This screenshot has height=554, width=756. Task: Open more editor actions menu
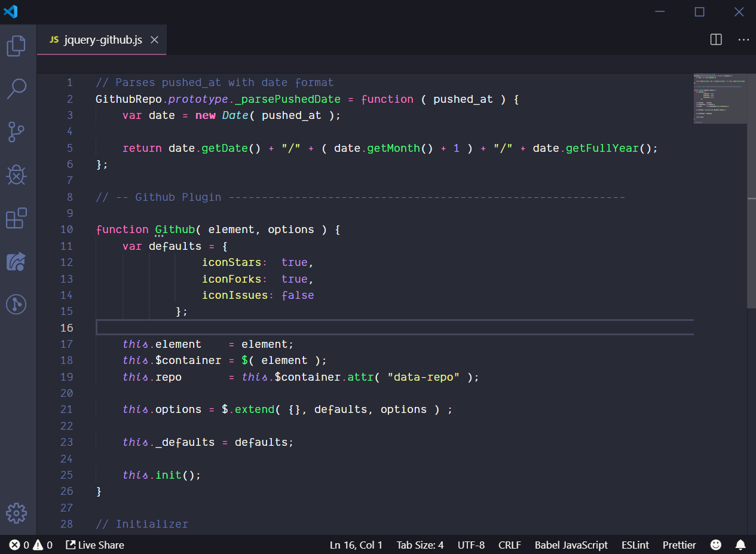coord(743,39)
